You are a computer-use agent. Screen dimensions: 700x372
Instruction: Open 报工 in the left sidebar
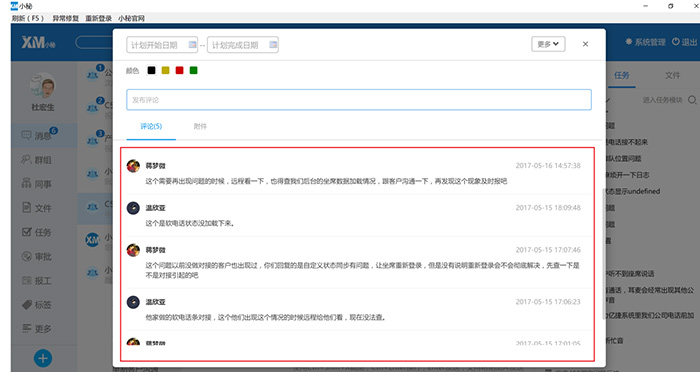(x=37, y=280)
